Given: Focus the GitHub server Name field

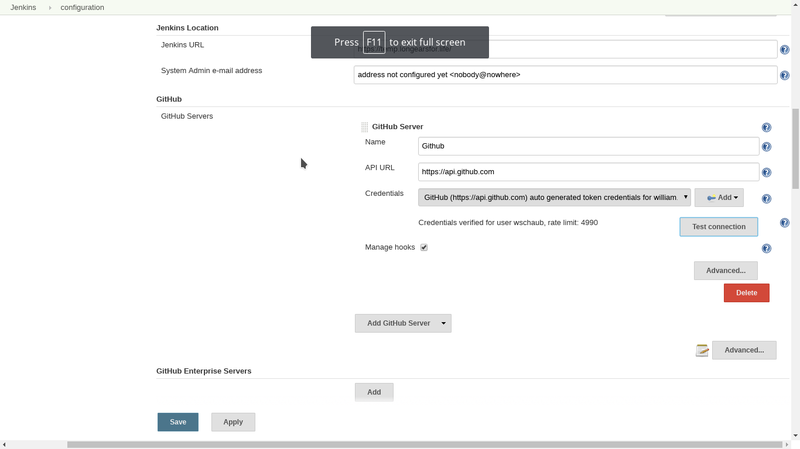Looking at the screenshot, I should point(588,146).
